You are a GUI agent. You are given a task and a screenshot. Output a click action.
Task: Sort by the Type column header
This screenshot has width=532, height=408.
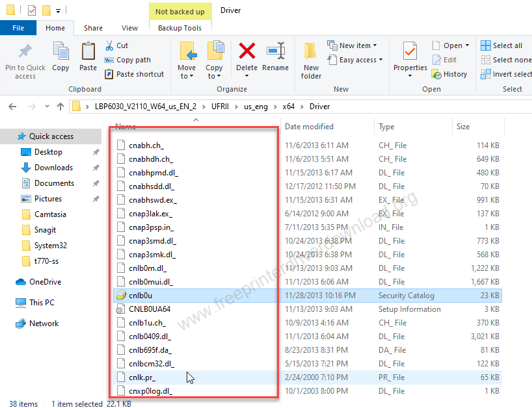coord(386,127)
